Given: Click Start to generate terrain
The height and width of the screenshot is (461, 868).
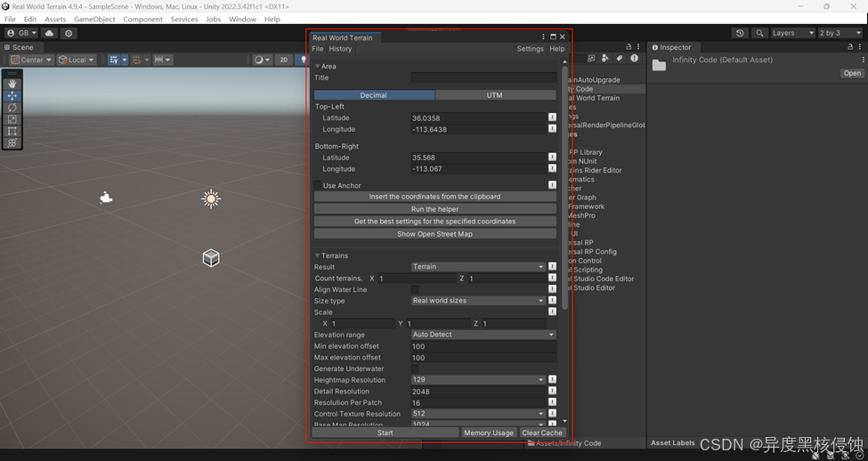Looking at the screenshot, I should (385, 433).
